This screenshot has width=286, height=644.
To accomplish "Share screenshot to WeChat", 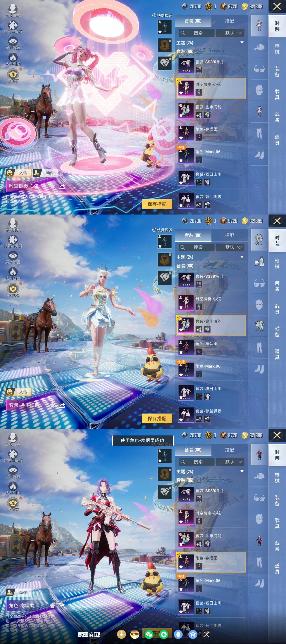I will pos(149,634).
